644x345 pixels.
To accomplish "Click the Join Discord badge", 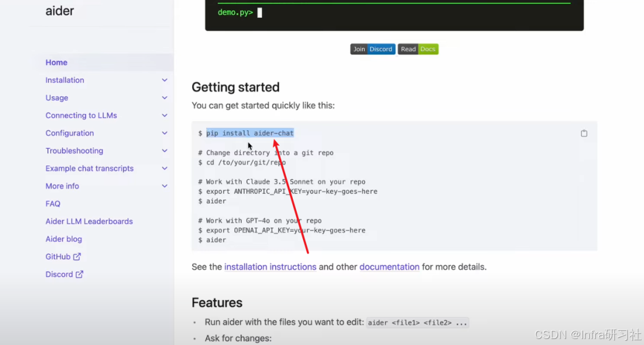I will (x=373, y=50).
